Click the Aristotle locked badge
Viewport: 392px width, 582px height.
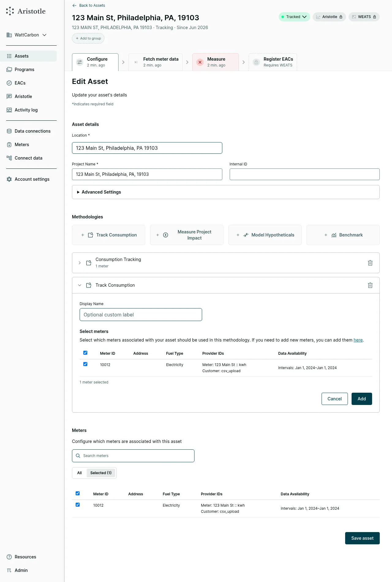pyautogui.click(x=329, y=17)
